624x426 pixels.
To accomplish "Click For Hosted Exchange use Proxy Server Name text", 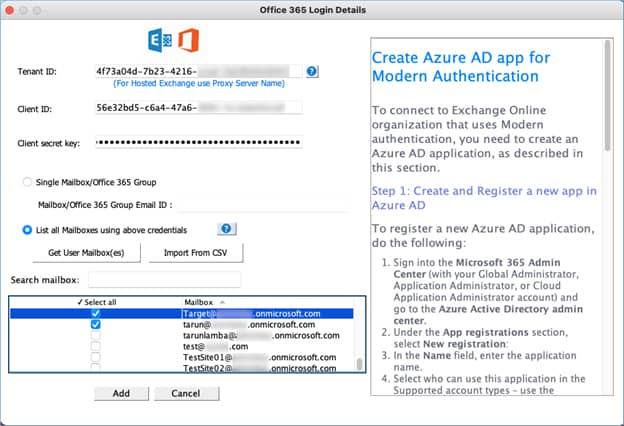I will pos(199,83).
